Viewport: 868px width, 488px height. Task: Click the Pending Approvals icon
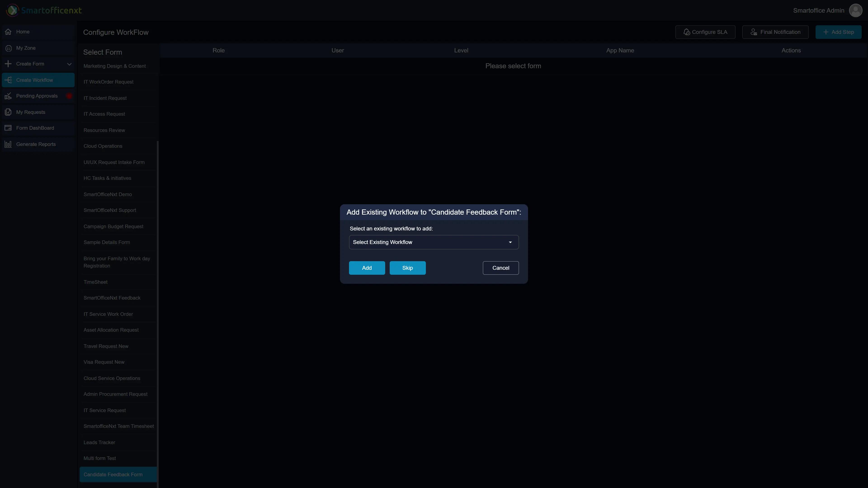8,96
